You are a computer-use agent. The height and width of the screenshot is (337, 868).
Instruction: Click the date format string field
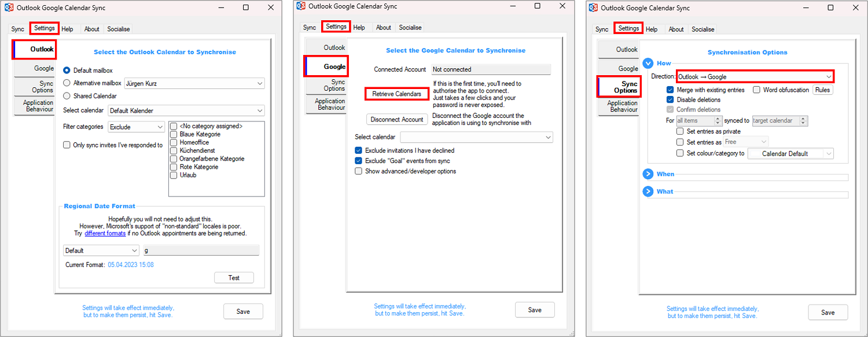click(x=201, y=251)
